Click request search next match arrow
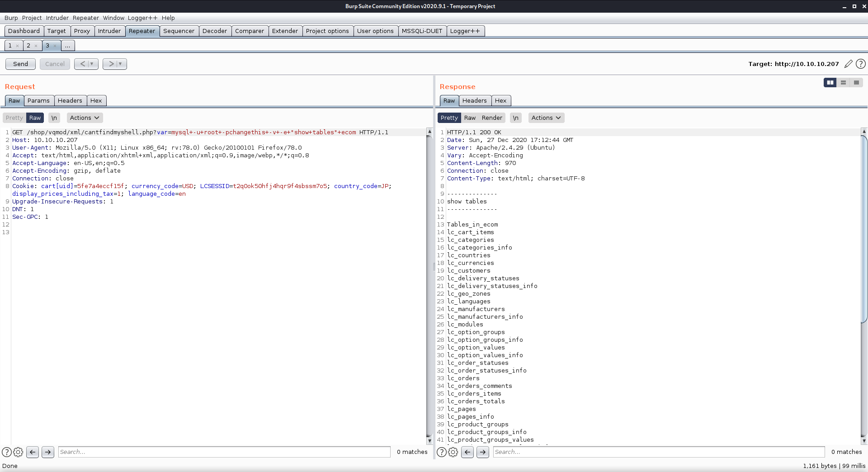 click(48, 452)
